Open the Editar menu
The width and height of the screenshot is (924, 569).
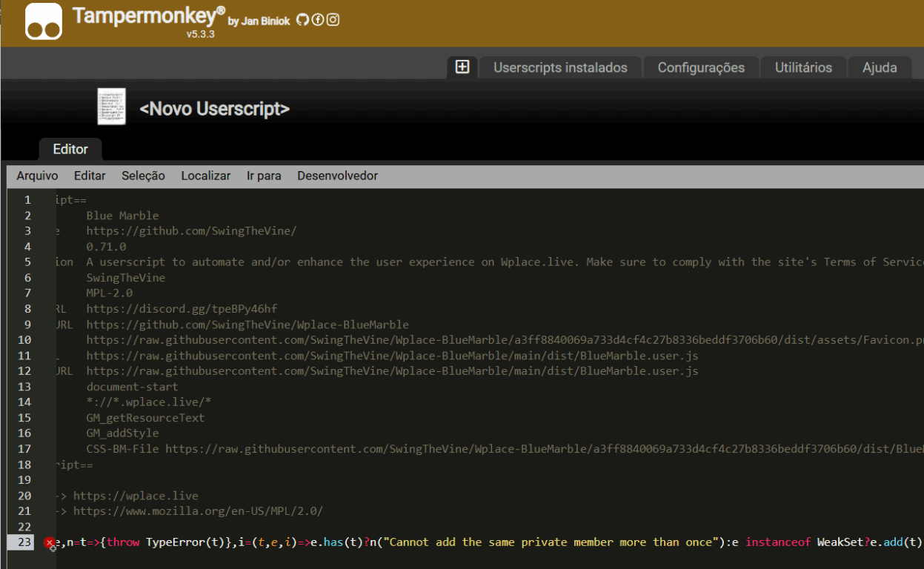point(90,176)
